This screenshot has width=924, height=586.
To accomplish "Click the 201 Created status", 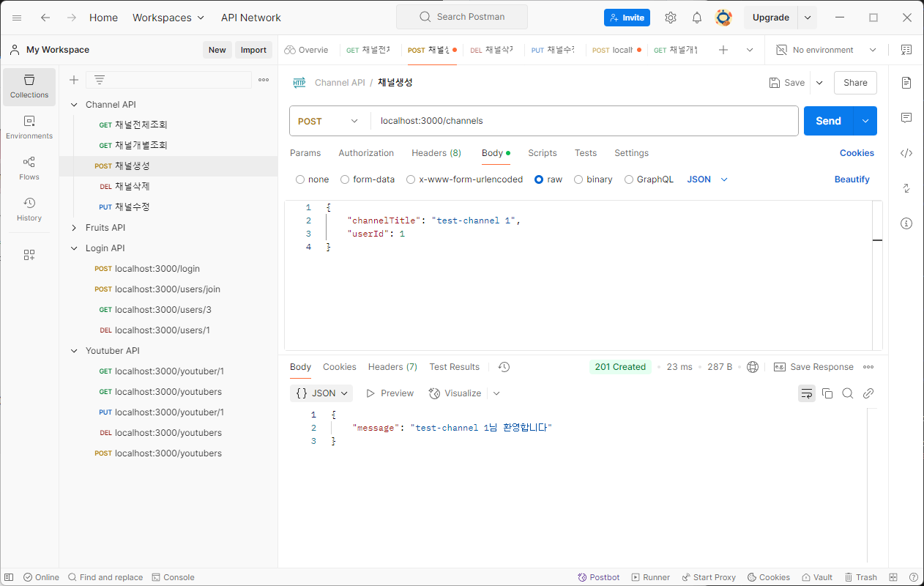I will tap(620, 367).
